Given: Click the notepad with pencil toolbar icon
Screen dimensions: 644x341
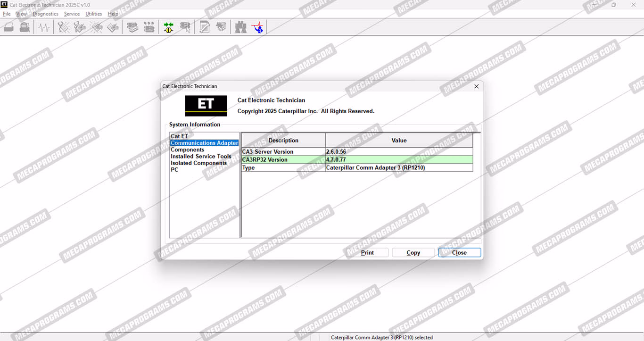Looking at the screenshot, I should click(x=205, y=27).
